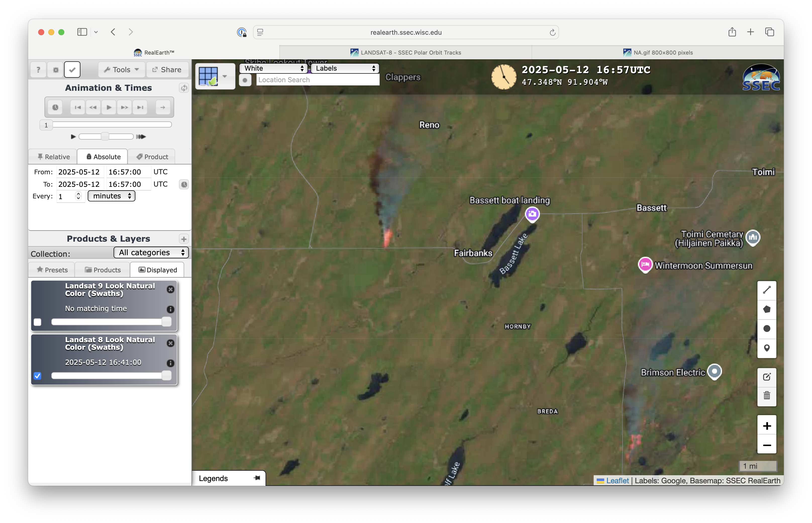Switch to the Displayed tab

(x=158, y=270)
